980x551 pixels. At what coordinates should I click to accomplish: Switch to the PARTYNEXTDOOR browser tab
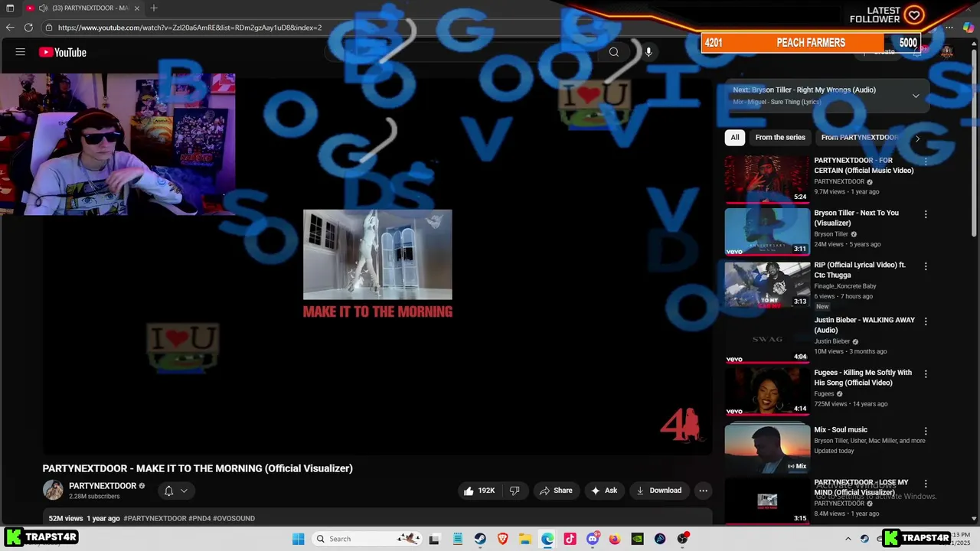pyautogui.click(x=84, y=8)
